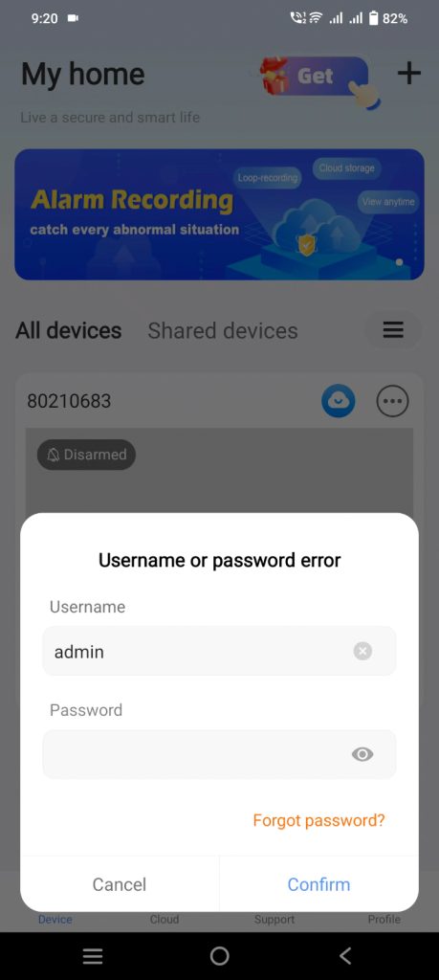Switch to Shared devices tab
The width and height of the screenshot is (439, 980).
tap(222, 330)
